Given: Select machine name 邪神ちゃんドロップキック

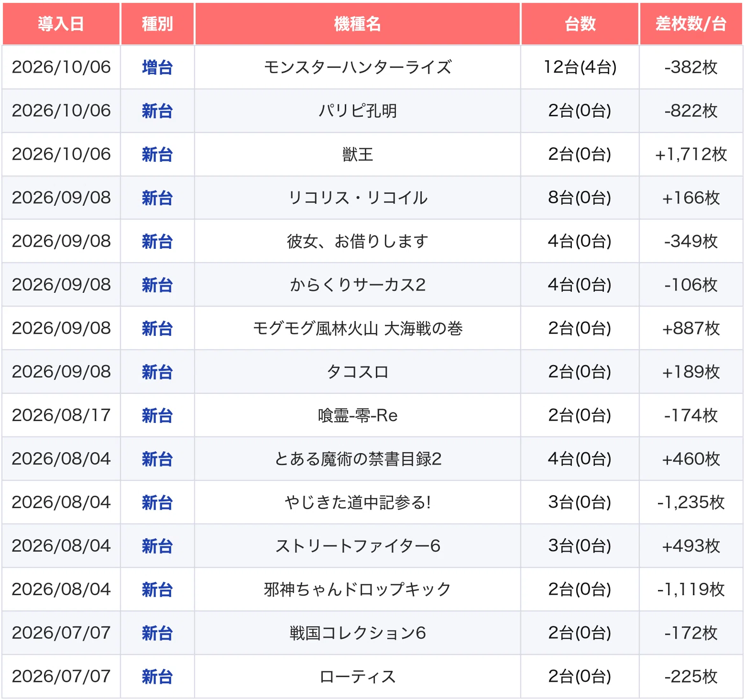Looking at the screenshot, I should click(x=358, y=590).
